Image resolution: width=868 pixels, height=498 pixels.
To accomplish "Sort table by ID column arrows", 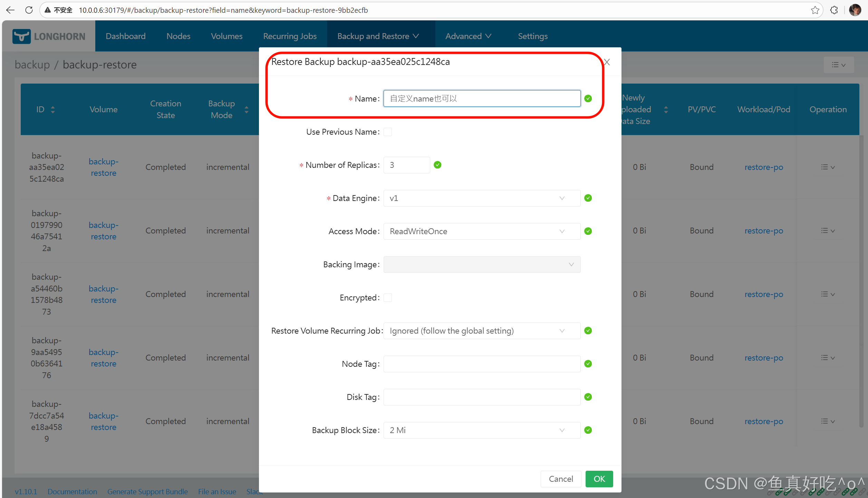I will [53, 109].
